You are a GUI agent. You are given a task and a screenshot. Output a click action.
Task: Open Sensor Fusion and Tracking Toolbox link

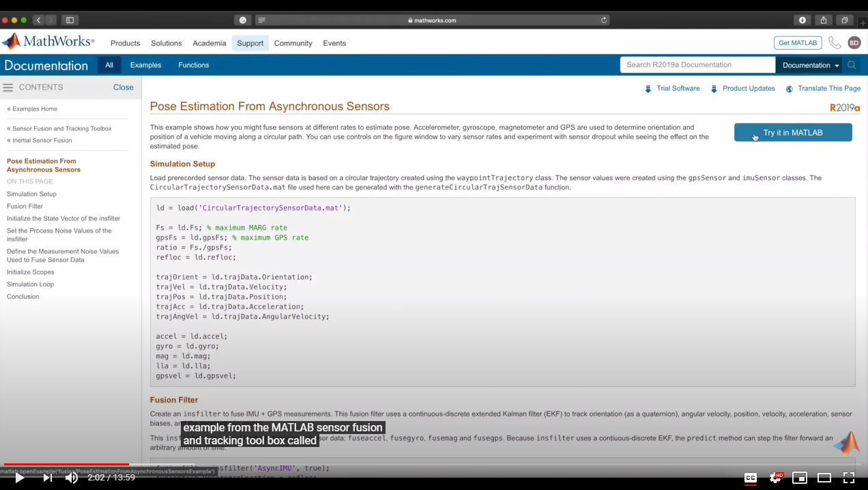point(59,128)
